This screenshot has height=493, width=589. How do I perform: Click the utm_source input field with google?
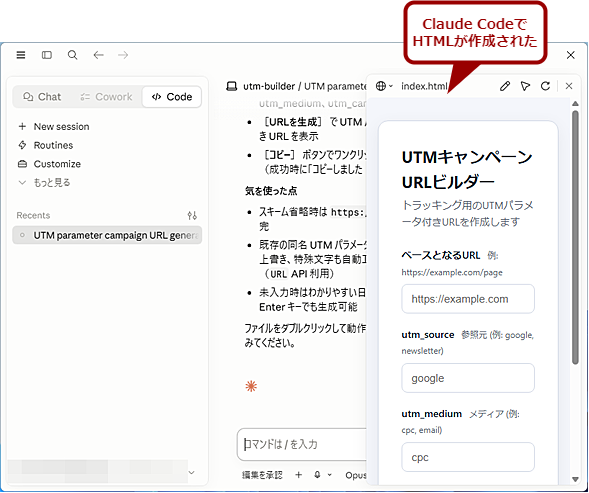coord(468,378)
